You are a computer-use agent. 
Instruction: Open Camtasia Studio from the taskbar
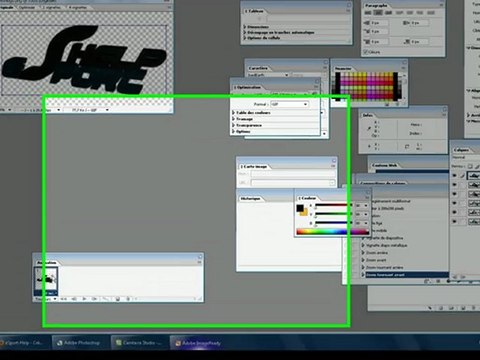click(140, 343)
